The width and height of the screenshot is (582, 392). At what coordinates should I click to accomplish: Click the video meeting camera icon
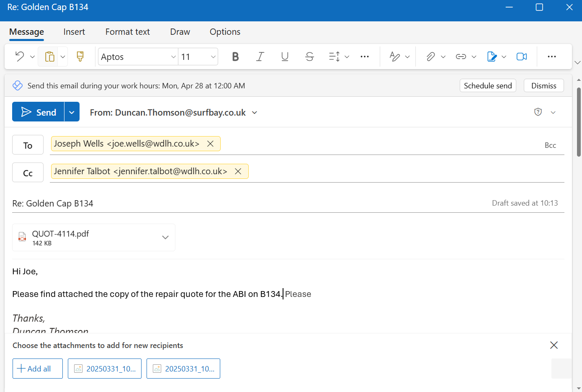521,57
